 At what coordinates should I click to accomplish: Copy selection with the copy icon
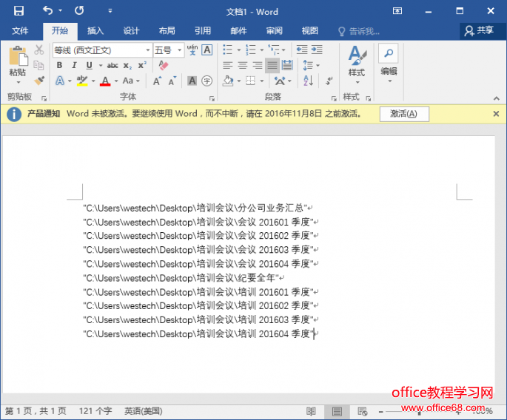coord(38,65)
